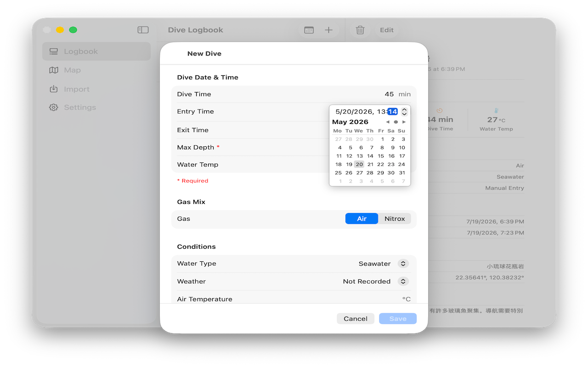
Task: Click the Water Temp row label
Action: coord(198,165)
